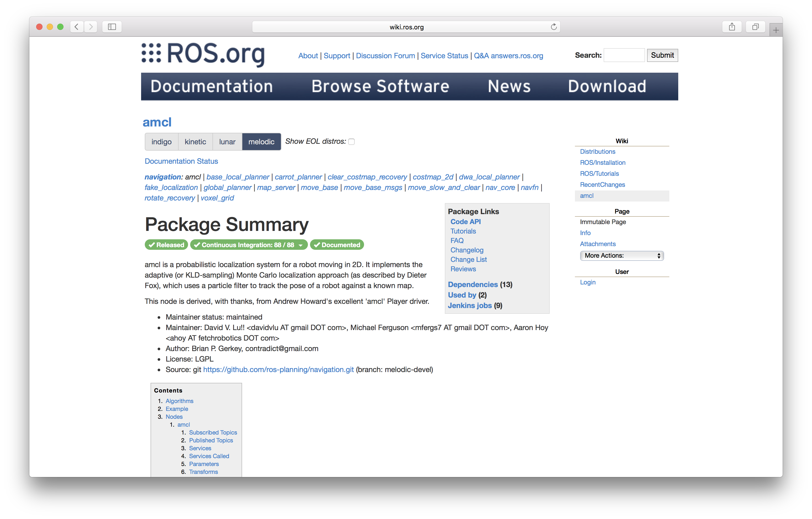Open RecentChanges sidebar link
The height and width of the screenshot is (519, 812).
[x=602, y=184]
